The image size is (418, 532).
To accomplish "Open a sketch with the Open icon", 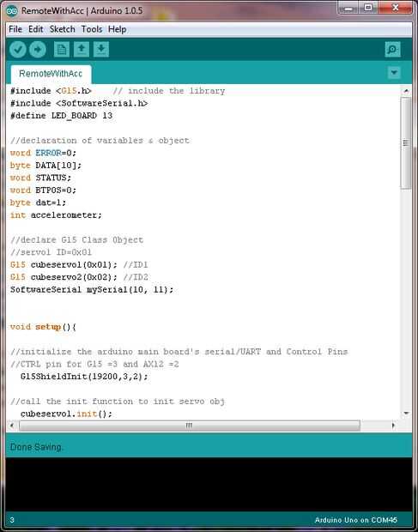I will point(82,50).
